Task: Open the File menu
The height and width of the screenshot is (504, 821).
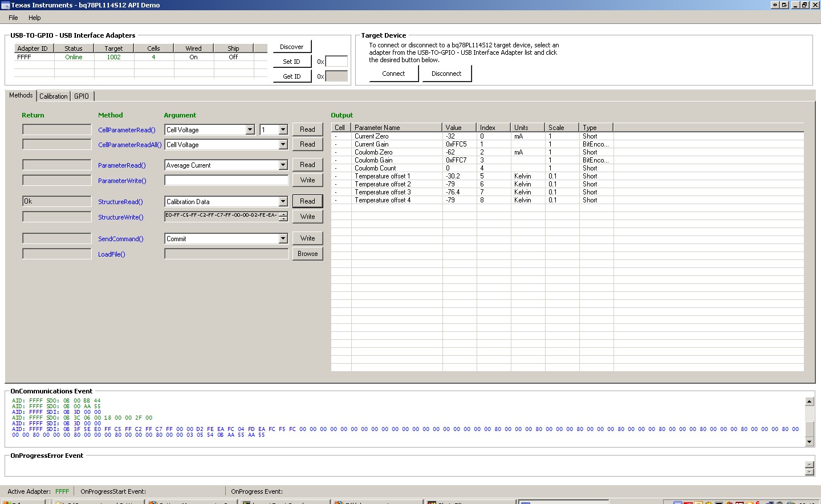Action: tap(13, 18)
